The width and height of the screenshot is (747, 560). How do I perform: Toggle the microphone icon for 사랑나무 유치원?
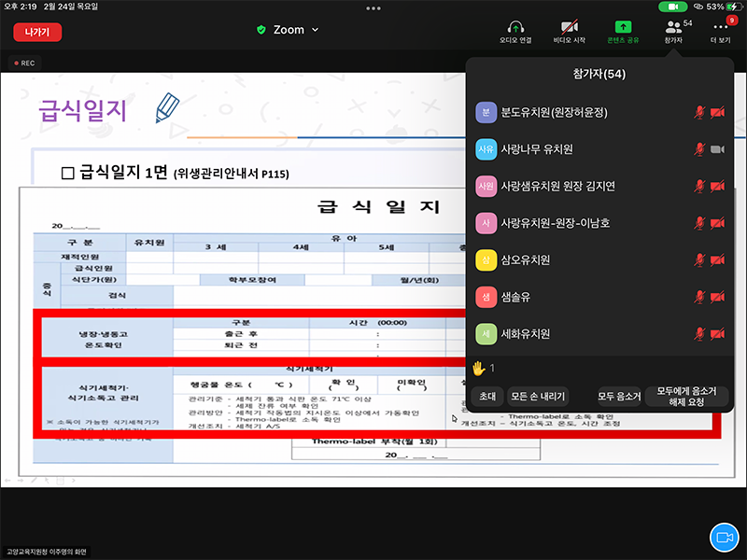[x=698, y=149]
